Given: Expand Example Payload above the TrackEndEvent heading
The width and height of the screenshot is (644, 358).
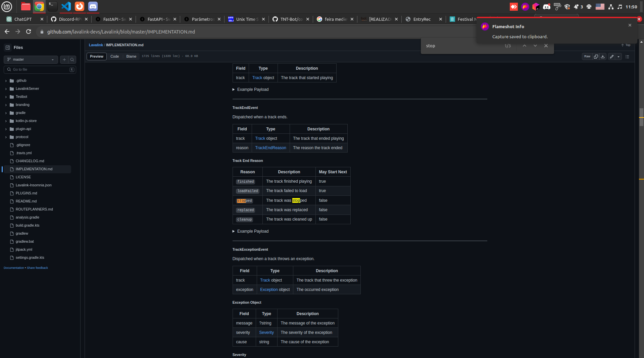Looking at the screenshot, I should tap(251, 89).
